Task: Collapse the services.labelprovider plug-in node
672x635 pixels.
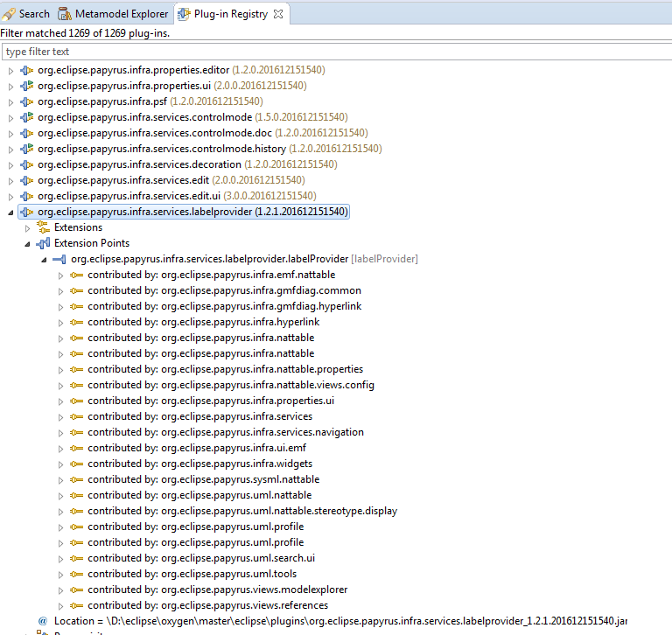Action: pos(10,213)
